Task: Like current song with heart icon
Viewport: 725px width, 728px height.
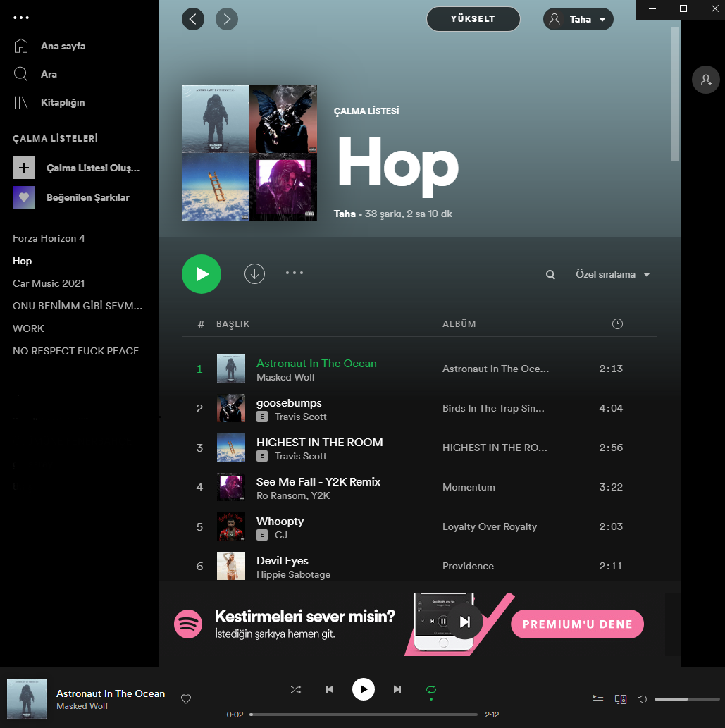Action: tap(186, 699)
